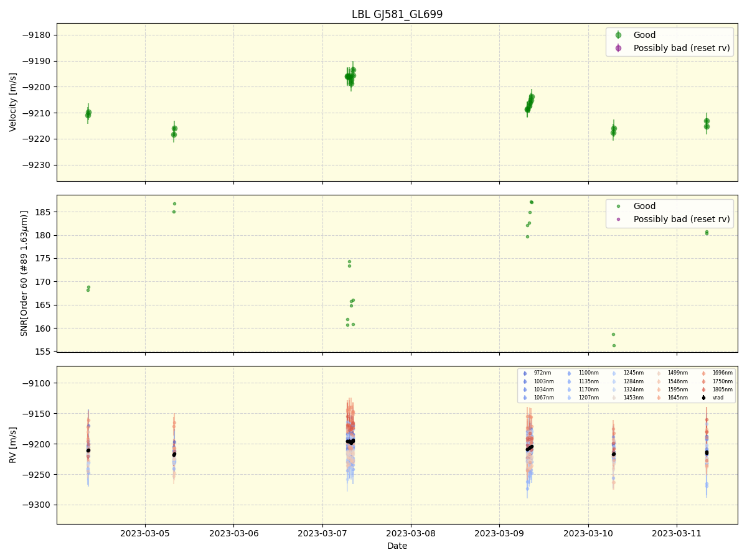Click the SNR[Order 60] axis label

(24, 273)
